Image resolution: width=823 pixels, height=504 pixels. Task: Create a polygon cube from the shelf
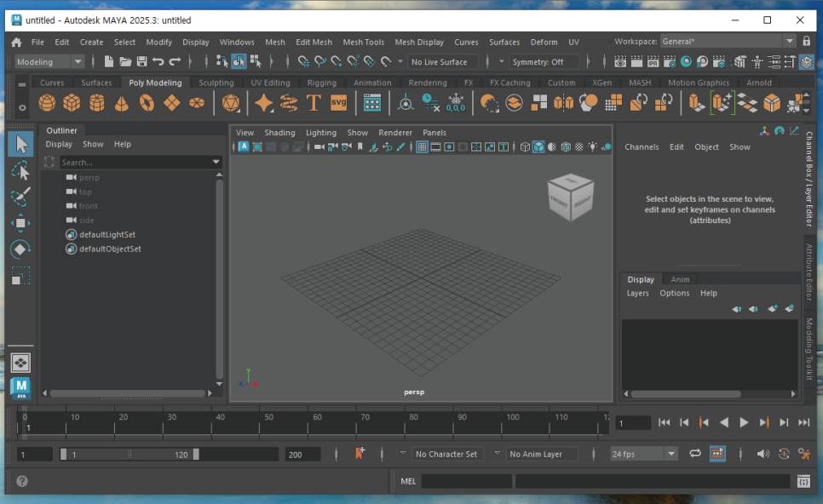click(72, 103)
